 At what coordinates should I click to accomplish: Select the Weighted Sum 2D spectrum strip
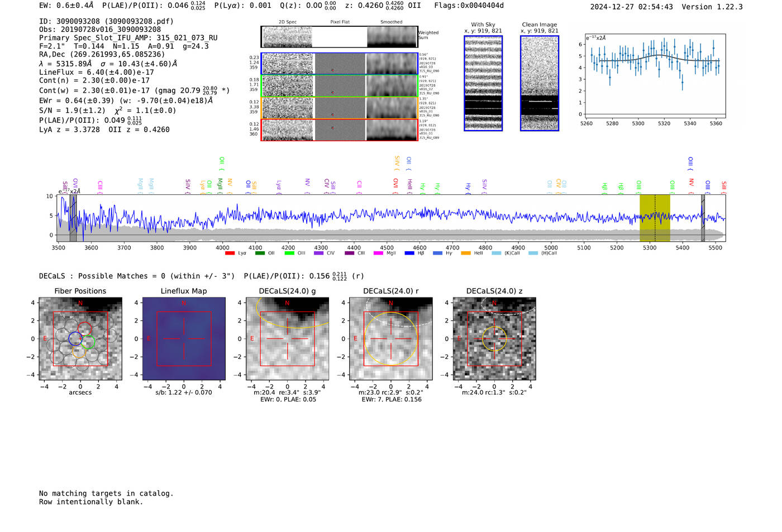[340, 37]
